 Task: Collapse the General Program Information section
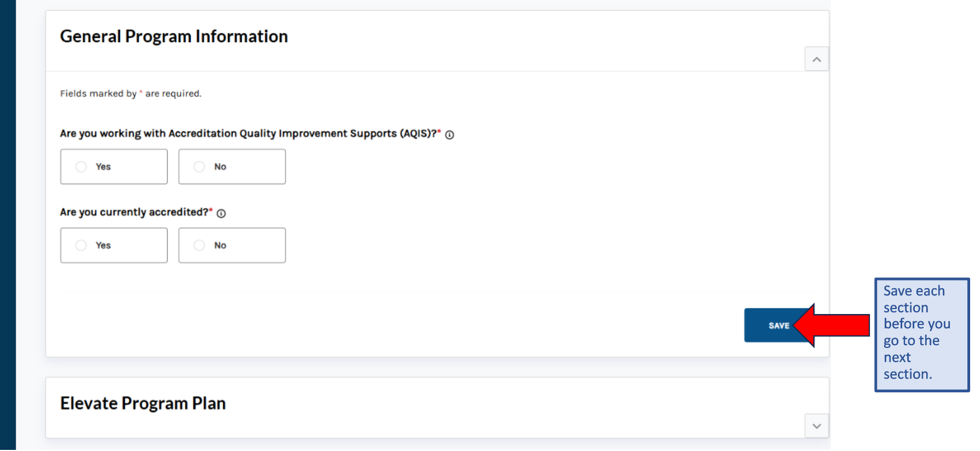816,59
